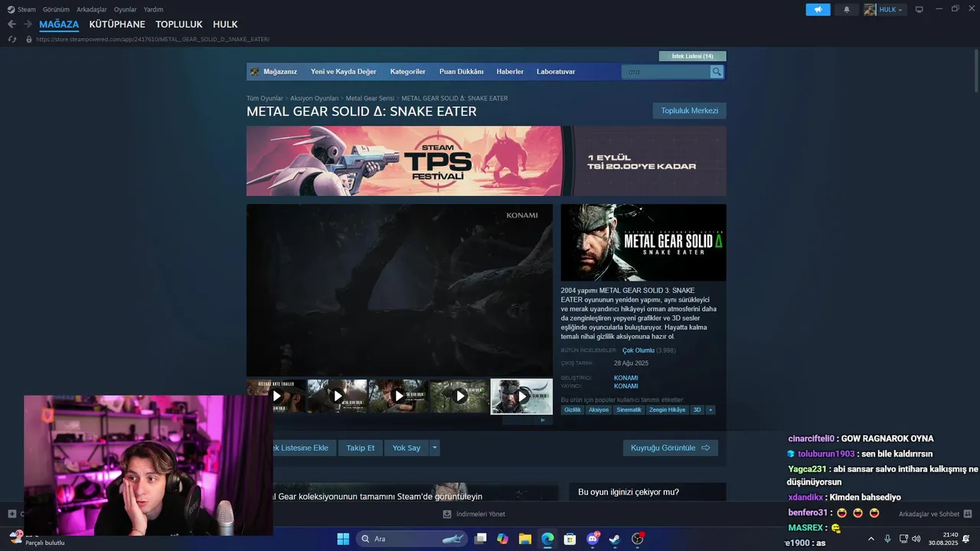
Task: Open the Çok Olumlu reviews link
Action: (639, 350)
